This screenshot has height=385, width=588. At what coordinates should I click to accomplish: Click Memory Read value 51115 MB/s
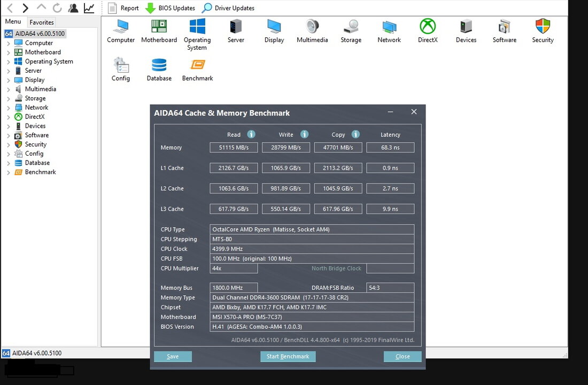click(234, 148)
